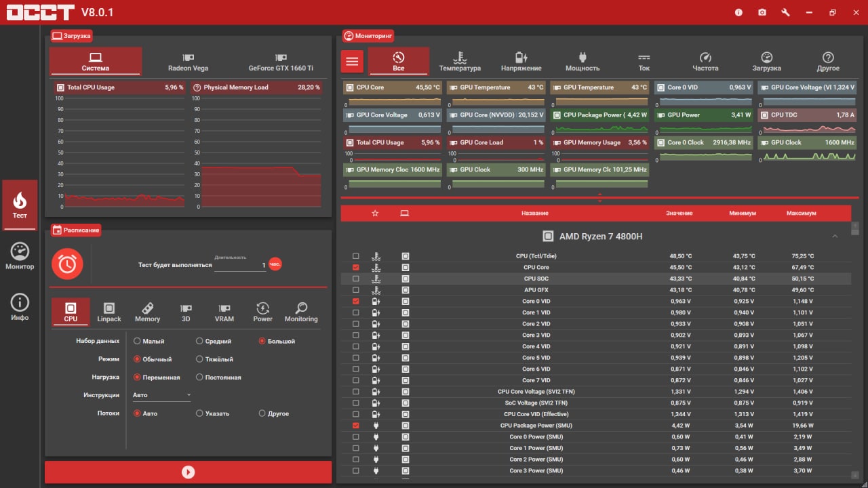Show Ток monitoring filter
This screenshot has height=488, width=868.
pos(644,62)
